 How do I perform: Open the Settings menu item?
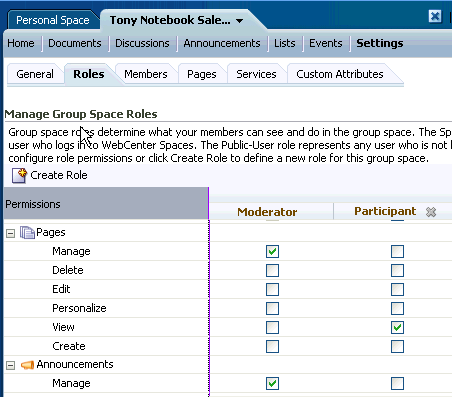[380, 43]
